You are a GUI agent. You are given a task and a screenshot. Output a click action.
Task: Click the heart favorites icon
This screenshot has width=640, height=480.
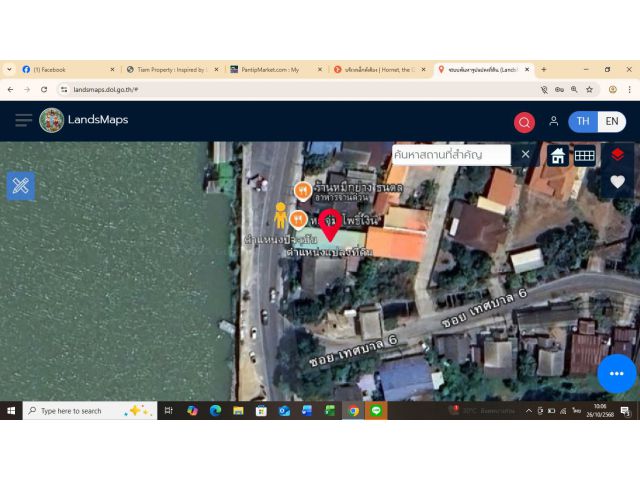pos(617,182)
